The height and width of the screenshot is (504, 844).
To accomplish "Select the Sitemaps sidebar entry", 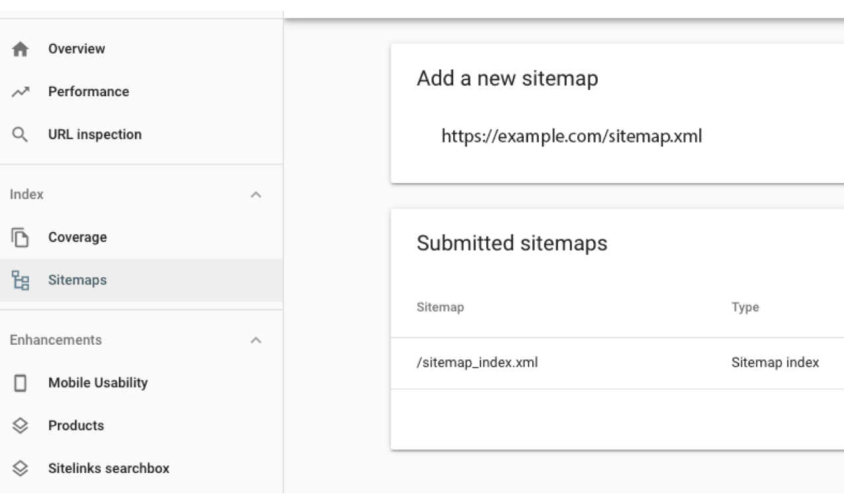I will (141, 281).
